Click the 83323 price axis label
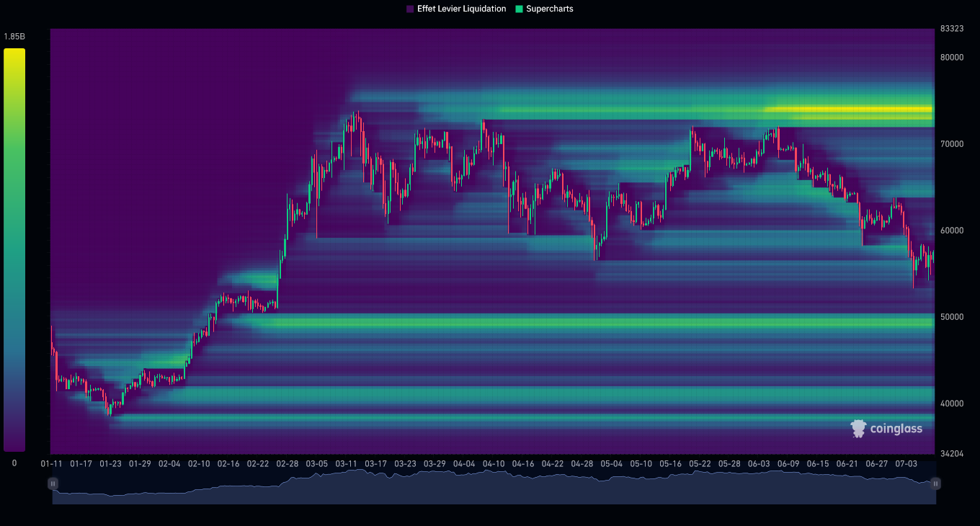980x526 pixels. [952, 29]
